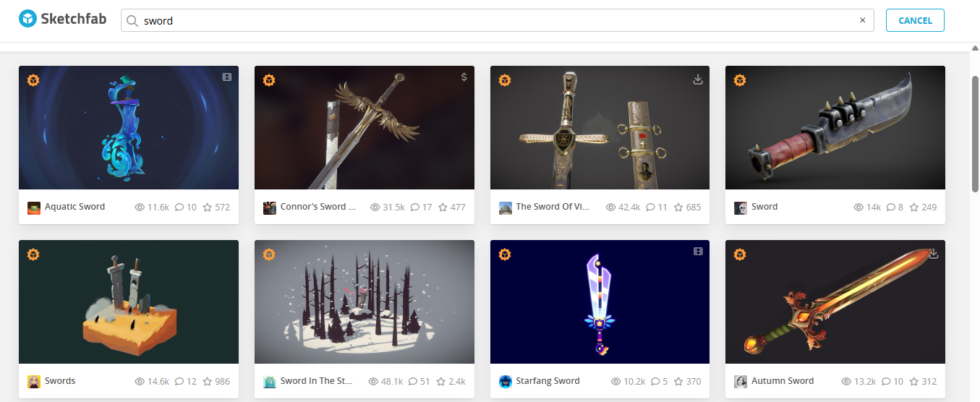Screen dimensions: 980x402
Task: Click the eye views icon showing 48.1k
Action: pyautogui.click(x=374, y=382)
